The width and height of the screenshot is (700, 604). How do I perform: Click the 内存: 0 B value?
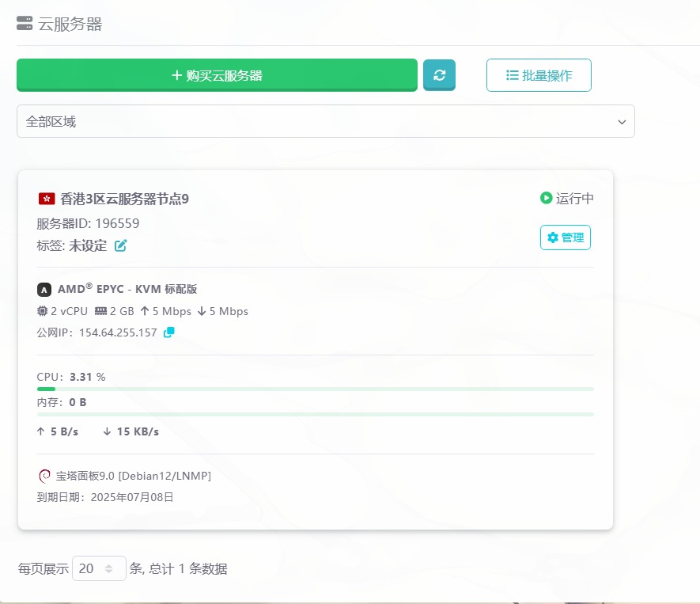[x=78, y=402]
